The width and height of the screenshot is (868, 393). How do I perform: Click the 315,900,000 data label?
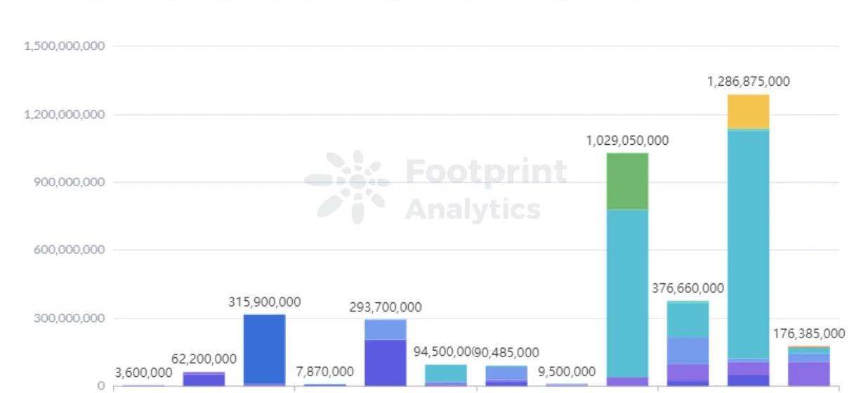(x=264, y=302)
